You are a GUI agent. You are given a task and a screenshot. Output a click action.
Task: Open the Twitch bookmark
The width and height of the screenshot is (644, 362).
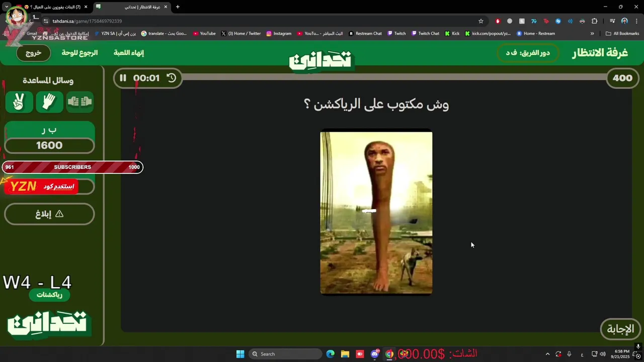(x=396, y=34)
